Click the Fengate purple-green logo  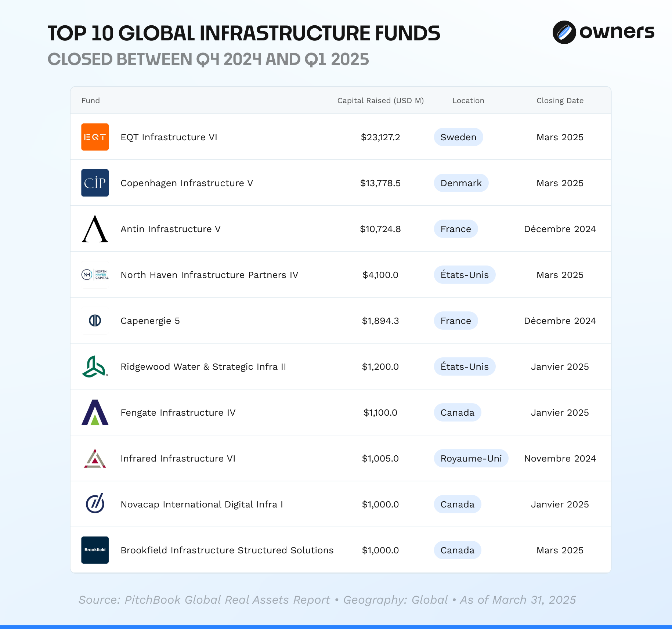coord(95,412)
